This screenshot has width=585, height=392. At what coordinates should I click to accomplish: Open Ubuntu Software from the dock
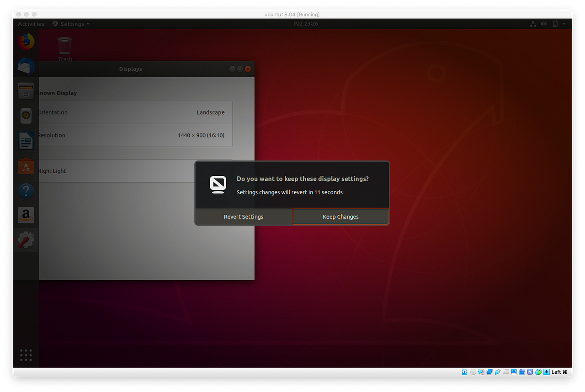(x=26, y=165)
